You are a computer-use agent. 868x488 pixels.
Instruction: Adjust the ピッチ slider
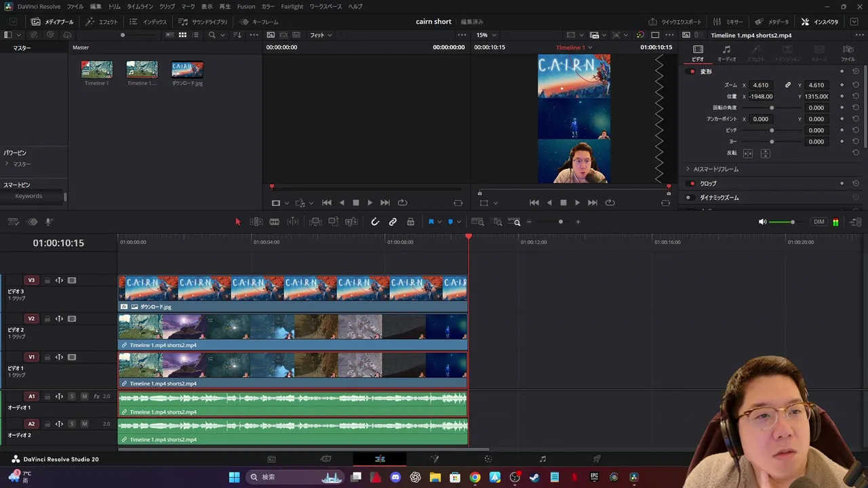click(772, 130)
